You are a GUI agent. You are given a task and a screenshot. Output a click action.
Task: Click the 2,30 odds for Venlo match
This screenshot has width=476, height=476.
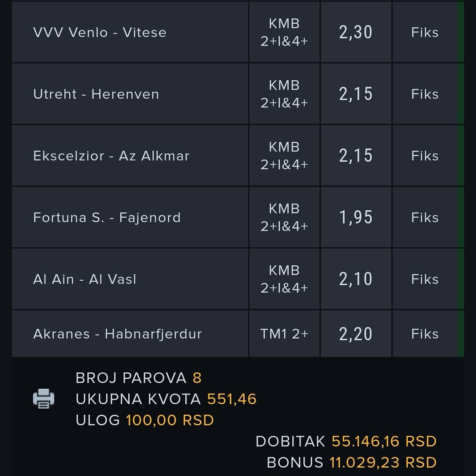356,32
